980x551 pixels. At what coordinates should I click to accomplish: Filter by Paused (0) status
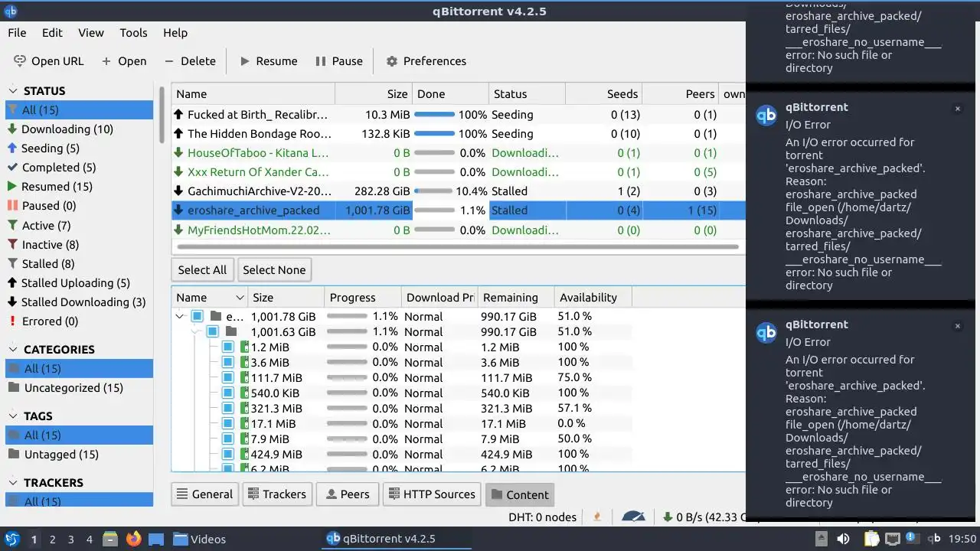click(42, 206)
